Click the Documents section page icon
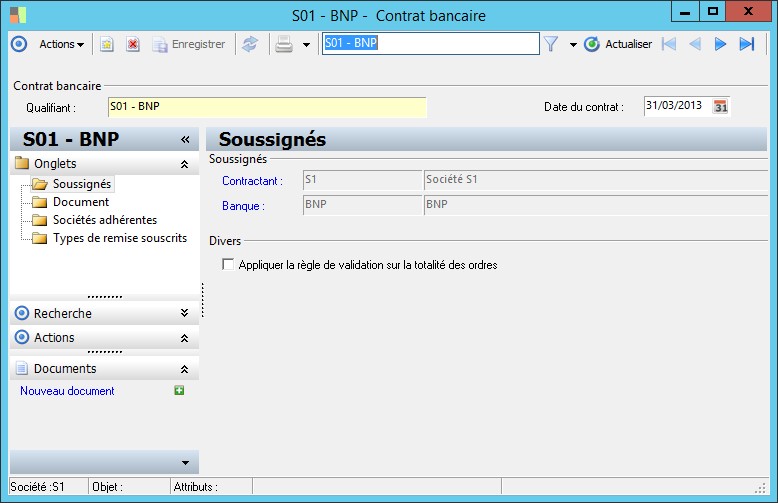Viewport: 778px width, 503px height. [21, 368]
